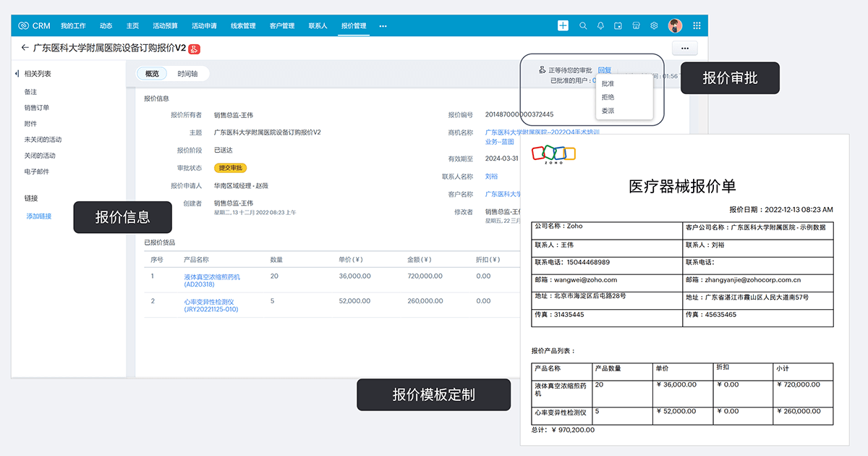This screenshot has width=868, height=456.
Task: Open the record actions ellipsis button
Action: (684, 48)
